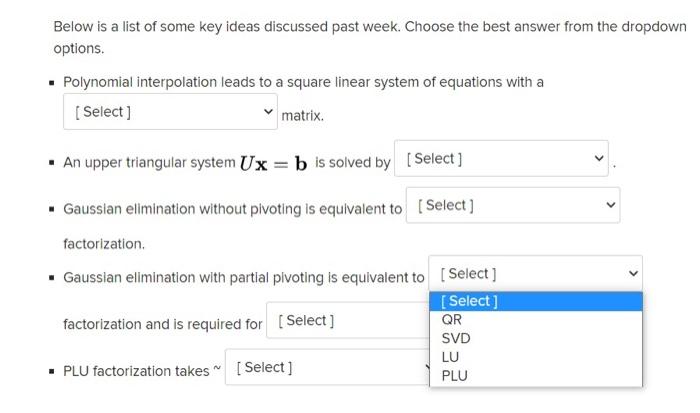
Task: Click the 'factorization and is required for' text
Action: click(162, 324)
